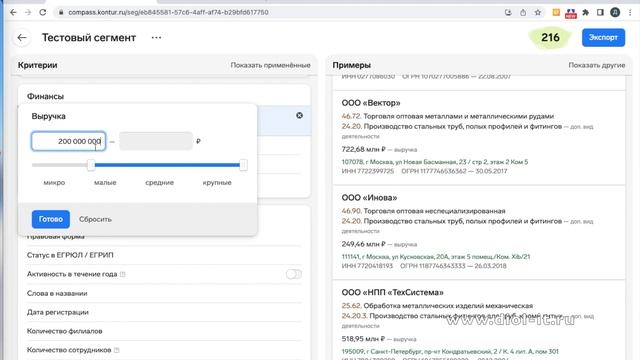
Task: Reload the page
Action: pyautogui.click(x=42, y=13)
